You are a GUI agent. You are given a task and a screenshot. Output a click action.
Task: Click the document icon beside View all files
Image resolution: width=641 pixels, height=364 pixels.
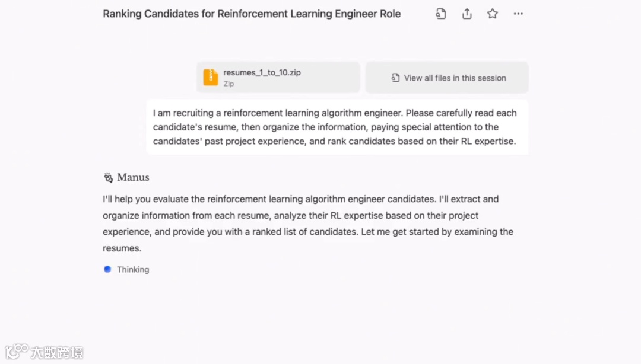point(395,78)
